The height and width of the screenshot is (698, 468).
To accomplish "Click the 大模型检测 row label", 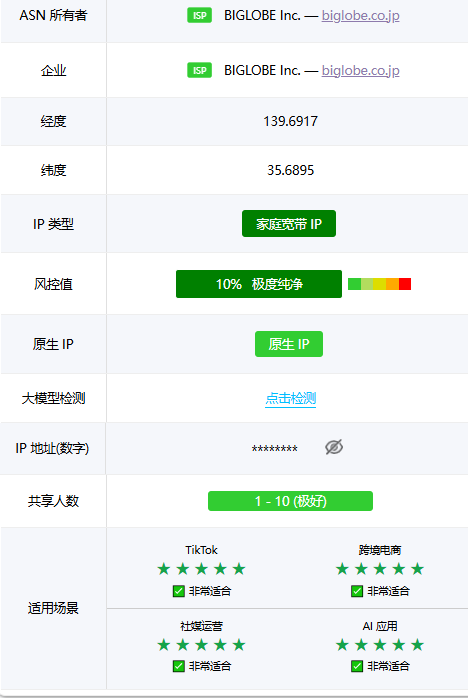I will [x=53, y=398].
